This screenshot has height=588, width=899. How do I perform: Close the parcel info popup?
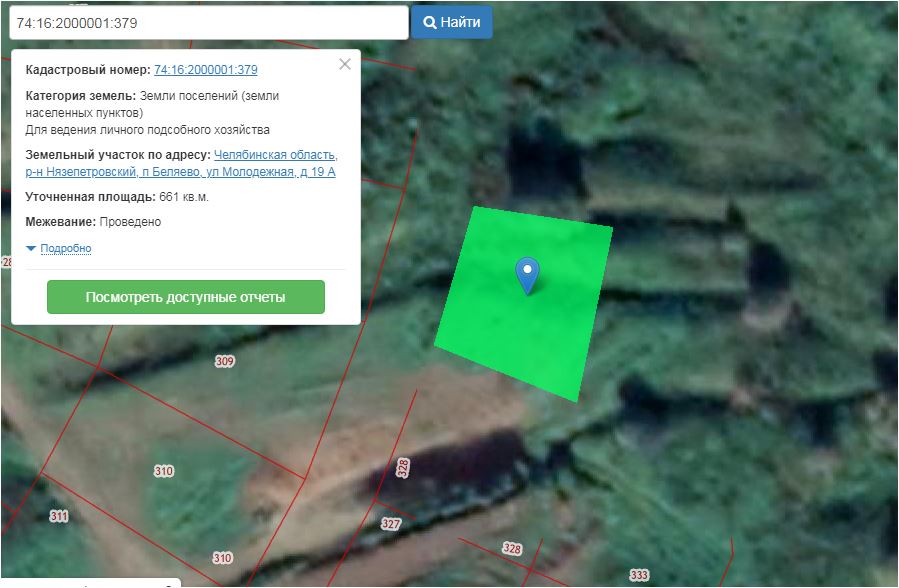click(345, 64)
